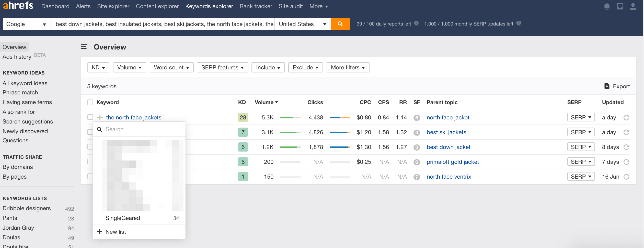Open the north face jackets keyword link
The image size is (644, 248).
[x=134, y=117]
